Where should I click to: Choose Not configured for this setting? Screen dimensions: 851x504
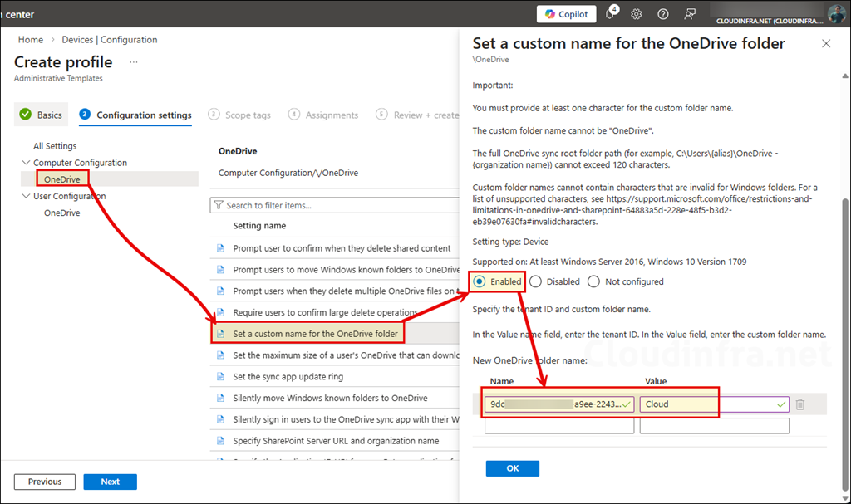(593, 281)
